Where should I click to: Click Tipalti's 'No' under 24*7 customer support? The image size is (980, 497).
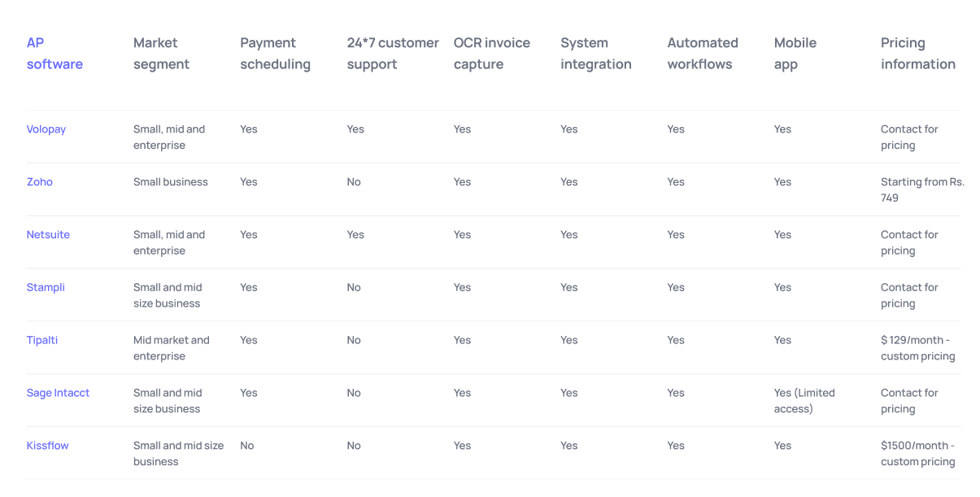pos(354,341)
